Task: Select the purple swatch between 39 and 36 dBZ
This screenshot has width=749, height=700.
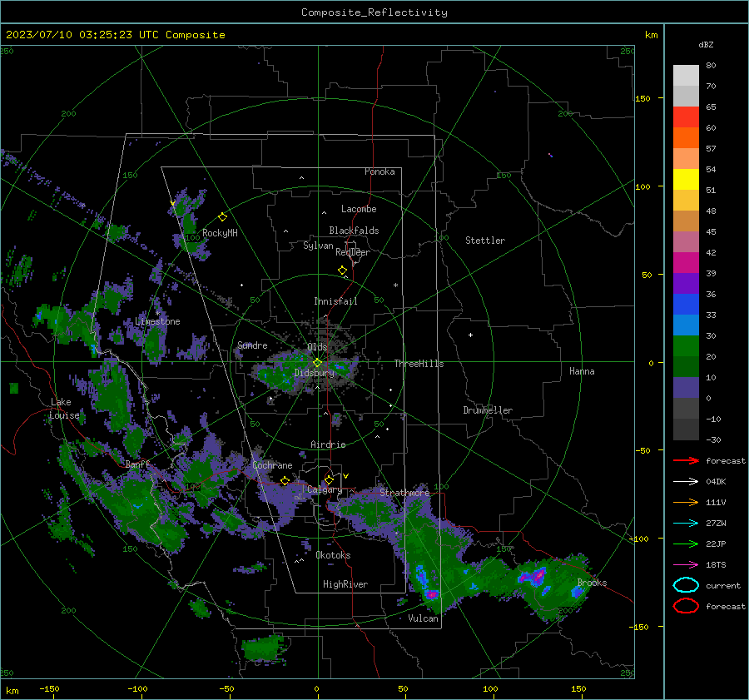Action: click(686, 283)
